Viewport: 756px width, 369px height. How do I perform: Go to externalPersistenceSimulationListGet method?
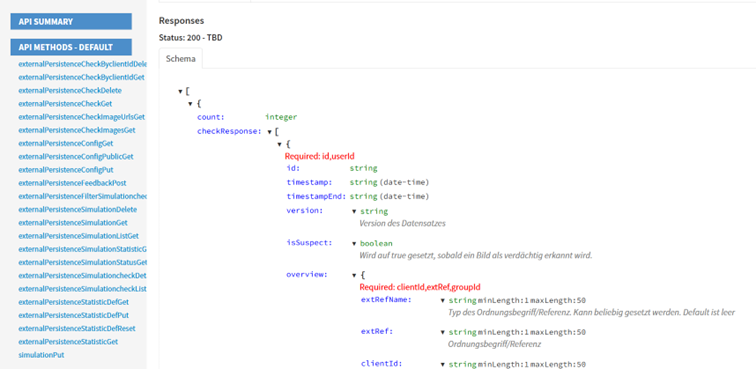pos(79,236)
